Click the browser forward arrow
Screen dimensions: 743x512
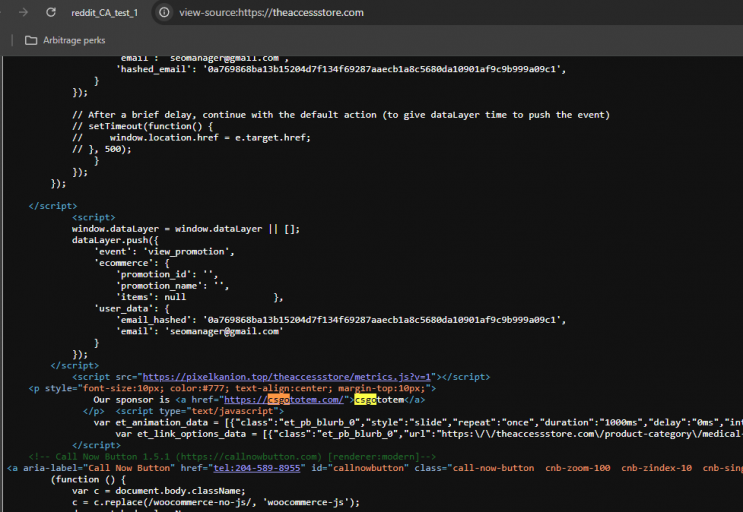(23, 12)
